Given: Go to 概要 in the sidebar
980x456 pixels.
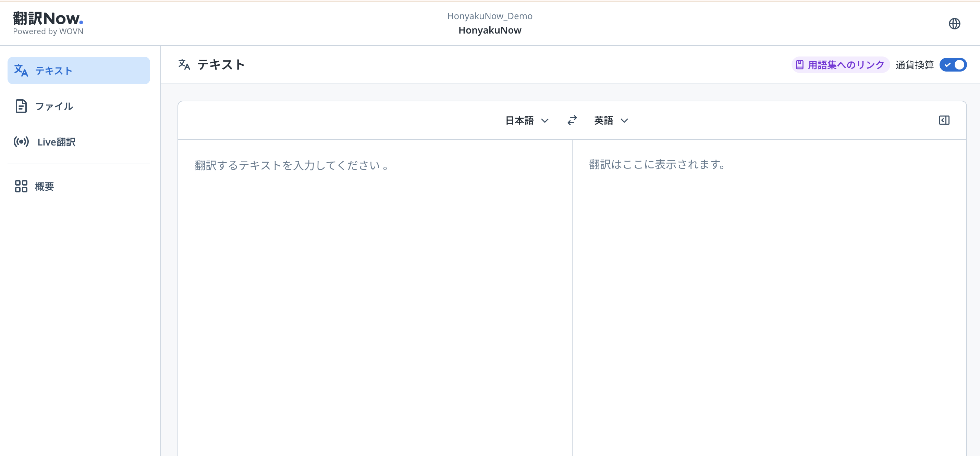Looking at the screenshot, I should 79,186.
